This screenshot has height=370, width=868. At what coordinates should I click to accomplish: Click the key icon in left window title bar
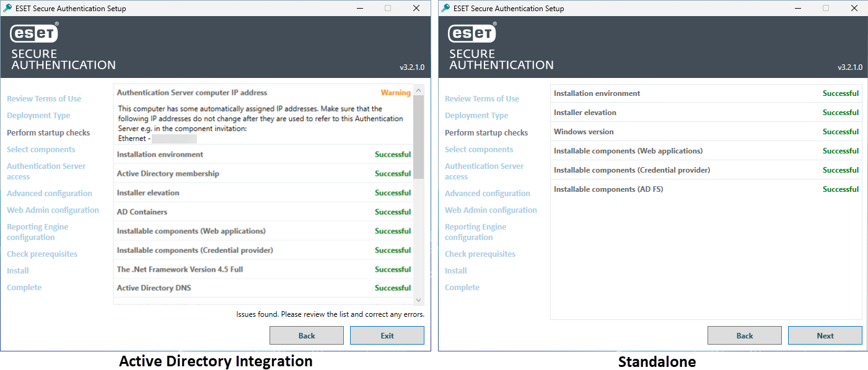(8, 8)
